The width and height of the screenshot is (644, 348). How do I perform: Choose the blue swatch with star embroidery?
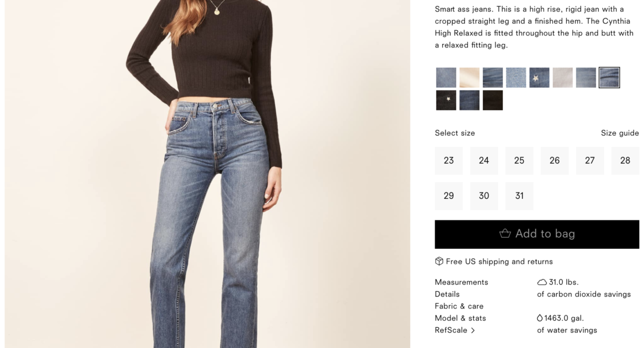click(539, 78)
